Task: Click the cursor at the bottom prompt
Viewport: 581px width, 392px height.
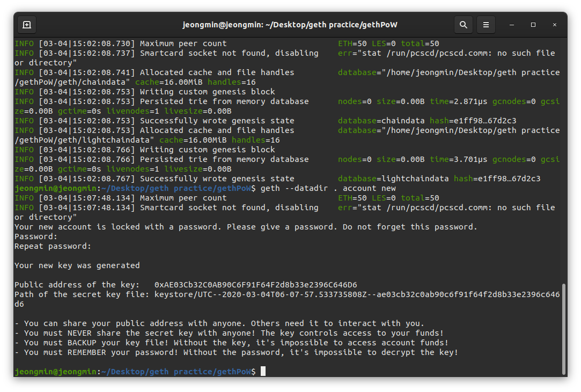Action: 263,371
